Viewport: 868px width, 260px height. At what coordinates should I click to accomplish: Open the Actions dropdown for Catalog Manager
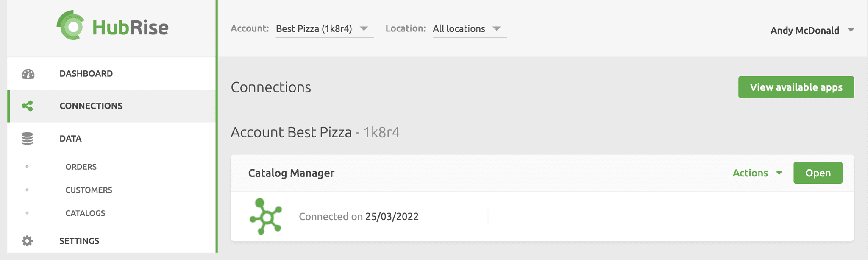[757, 173]
